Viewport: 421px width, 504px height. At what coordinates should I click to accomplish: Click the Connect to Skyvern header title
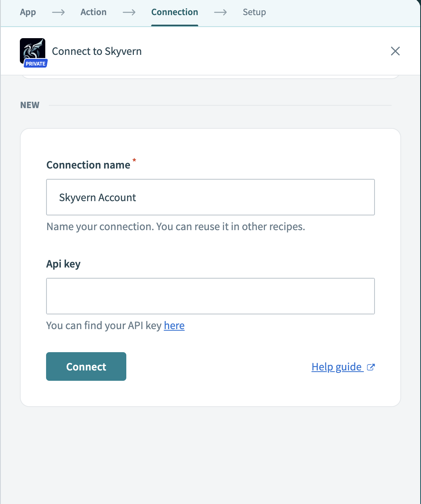point(97,51)
